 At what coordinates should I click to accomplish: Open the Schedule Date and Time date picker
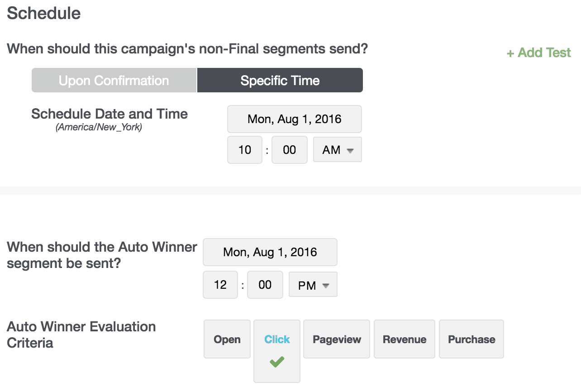click(294, 120)
